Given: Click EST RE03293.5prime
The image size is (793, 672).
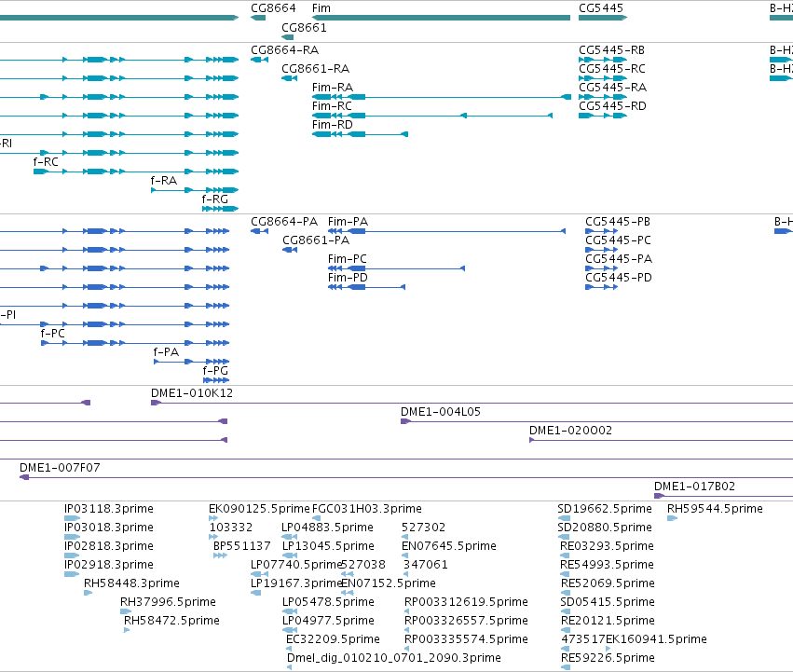Looking at the screenshot, I should pos(607,546).
